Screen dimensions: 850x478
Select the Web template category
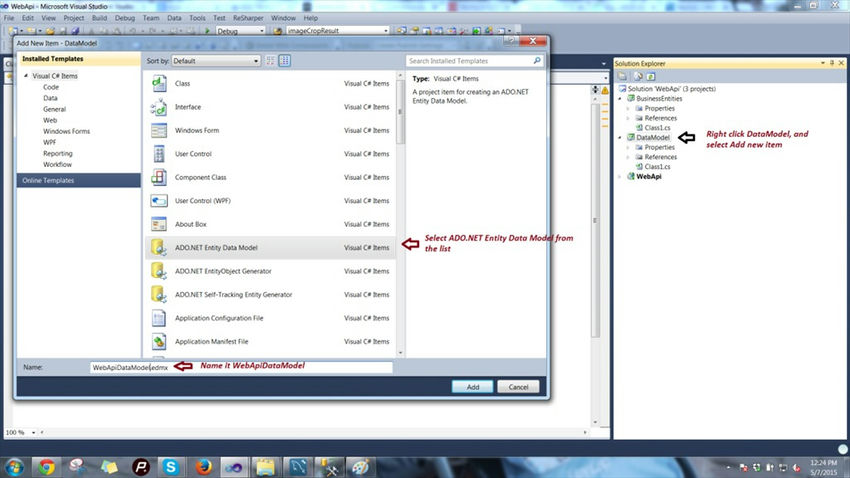pos(50,120)
